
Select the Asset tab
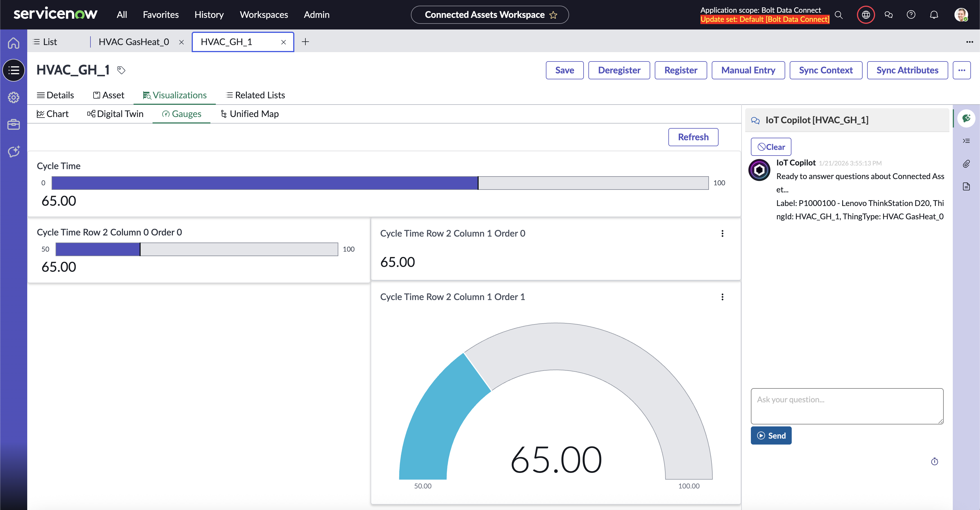(109, 95)
